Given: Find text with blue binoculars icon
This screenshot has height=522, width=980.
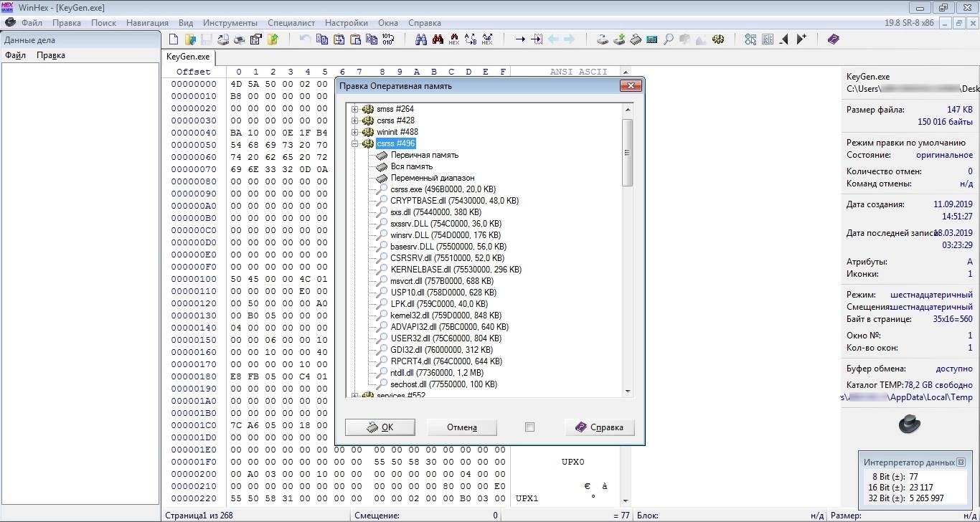Looking at the screenshot, I should 421,39.
